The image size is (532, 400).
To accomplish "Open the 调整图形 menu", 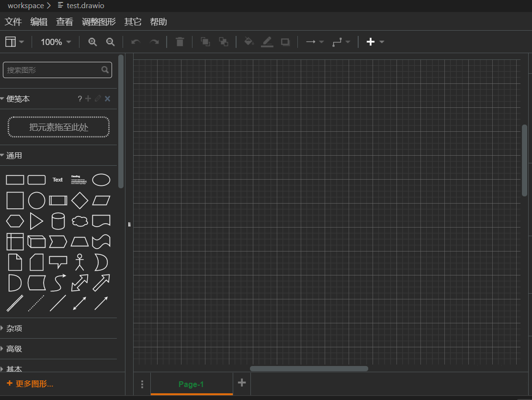I will pyautogui.click(x=99, y=22).
